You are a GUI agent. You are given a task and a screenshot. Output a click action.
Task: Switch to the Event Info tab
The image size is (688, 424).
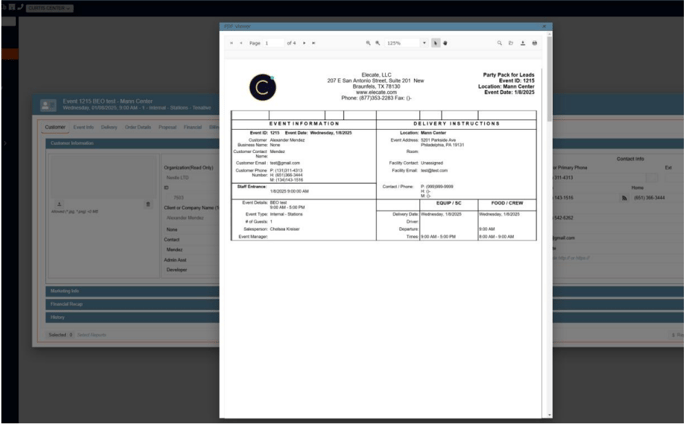point(83,127)
